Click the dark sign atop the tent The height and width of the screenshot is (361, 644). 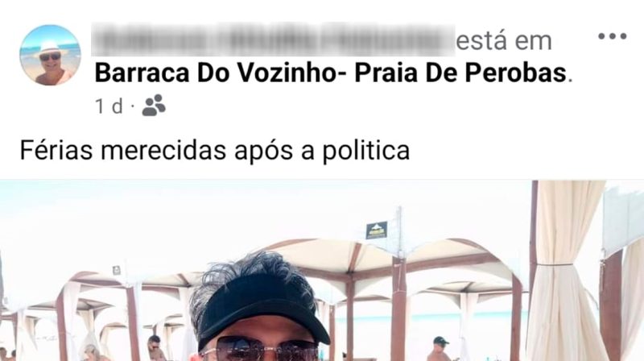coord(377,230)
